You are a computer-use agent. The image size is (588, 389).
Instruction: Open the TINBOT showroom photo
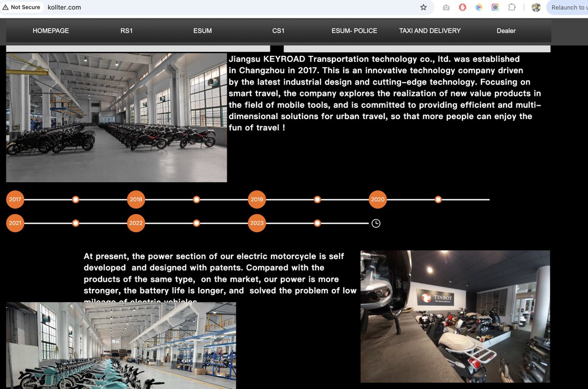click(455, 316)
